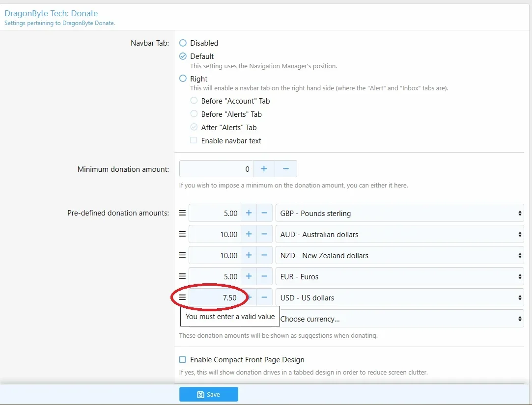Increase minimum donation amount with plus icon

(x=264, y=168)
